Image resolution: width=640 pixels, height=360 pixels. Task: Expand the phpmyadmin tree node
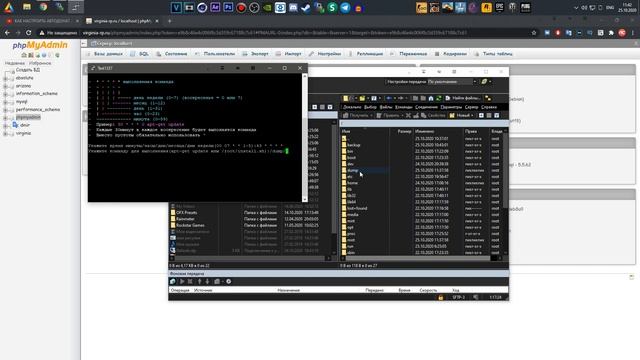coord(5,118)
